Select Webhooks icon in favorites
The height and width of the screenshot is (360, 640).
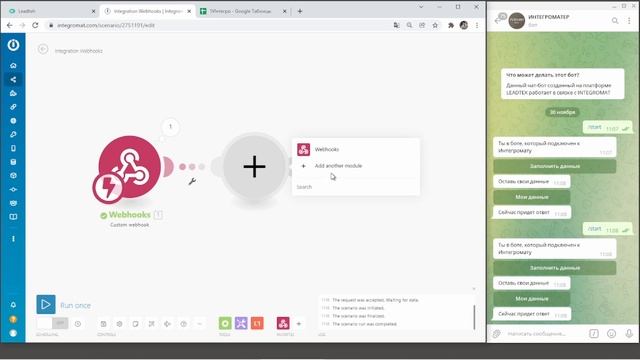(283, 323)
